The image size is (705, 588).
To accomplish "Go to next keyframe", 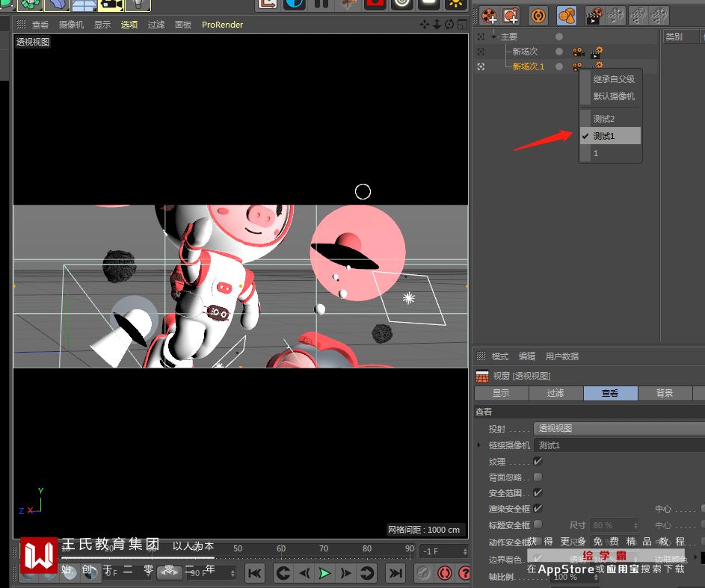I will (x=366, y=573).
